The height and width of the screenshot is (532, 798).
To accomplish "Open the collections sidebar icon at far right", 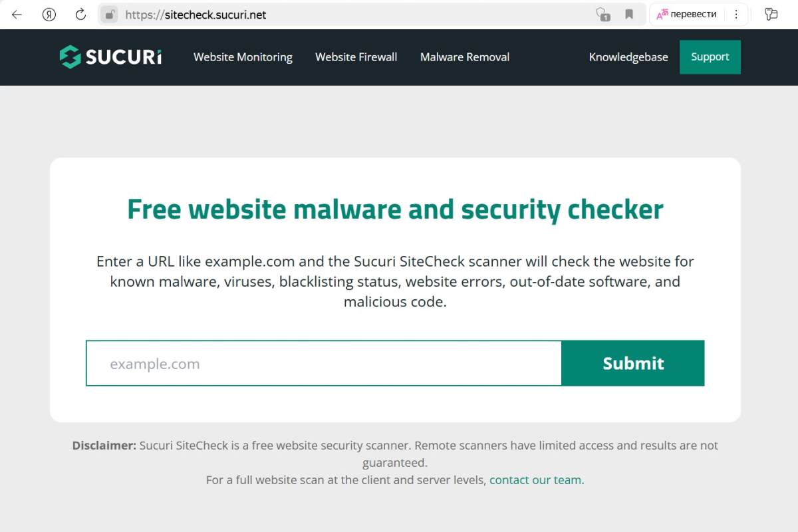I will tap(771, 14).
